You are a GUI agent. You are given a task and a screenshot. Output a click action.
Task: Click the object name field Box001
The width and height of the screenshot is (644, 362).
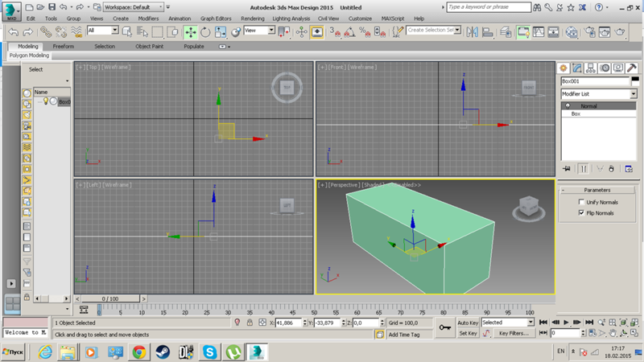[x=595, y=81]
